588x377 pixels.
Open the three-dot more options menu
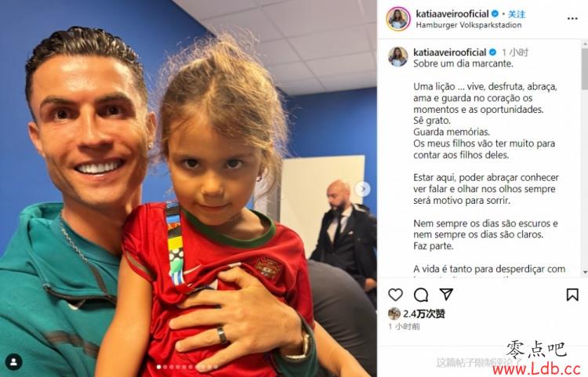(572, 18)
